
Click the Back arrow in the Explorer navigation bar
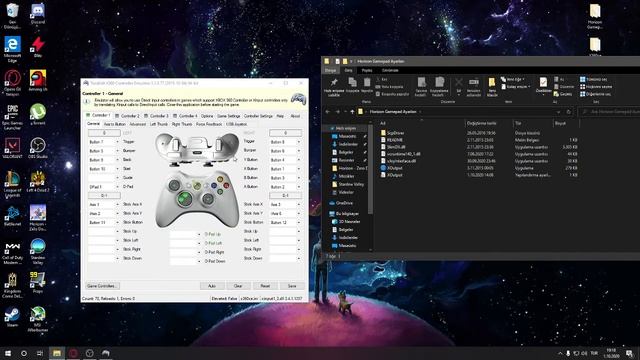pos(327,111)
